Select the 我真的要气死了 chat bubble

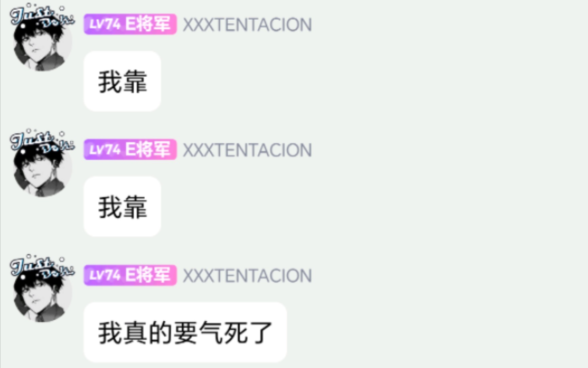(185, 332)
